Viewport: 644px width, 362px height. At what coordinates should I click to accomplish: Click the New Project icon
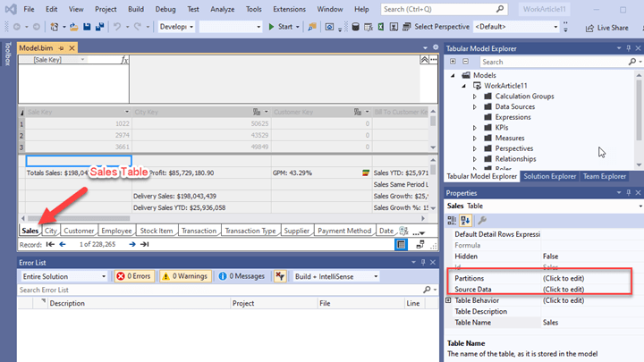[55, 27]
